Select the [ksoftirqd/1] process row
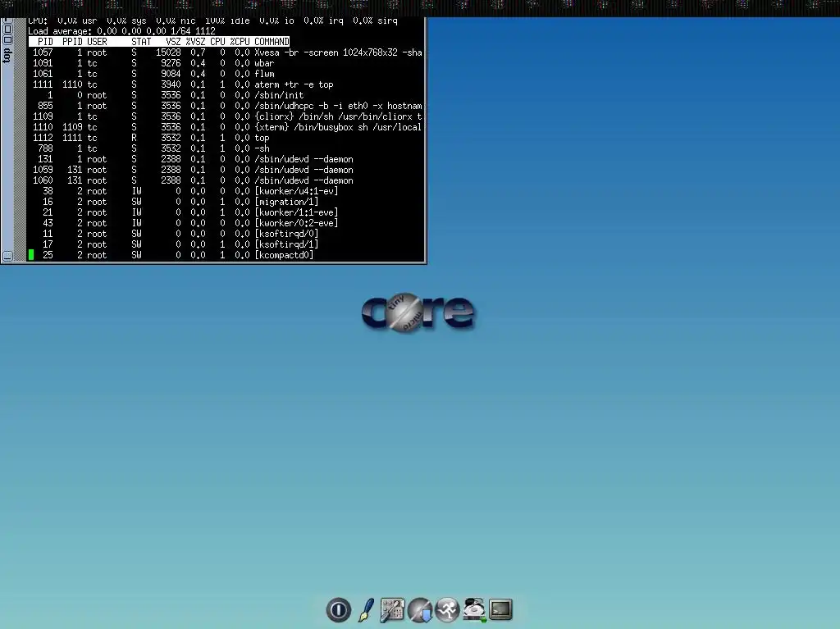The height and width of the screenshot is (629, 840). click(226, 244)
